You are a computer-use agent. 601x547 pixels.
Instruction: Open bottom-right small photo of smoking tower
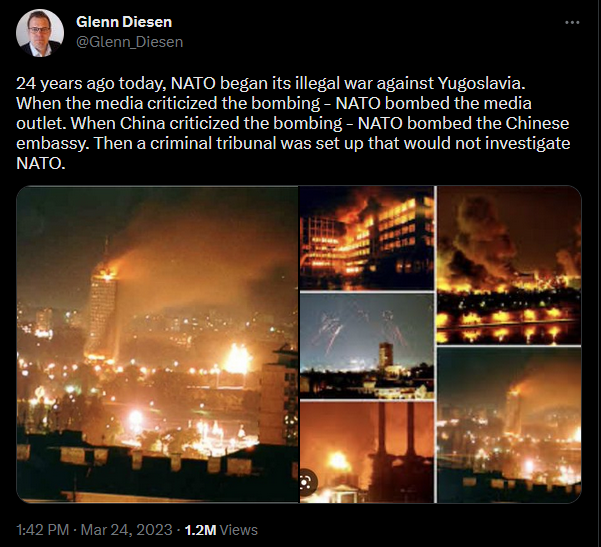(x=509, y=425)
